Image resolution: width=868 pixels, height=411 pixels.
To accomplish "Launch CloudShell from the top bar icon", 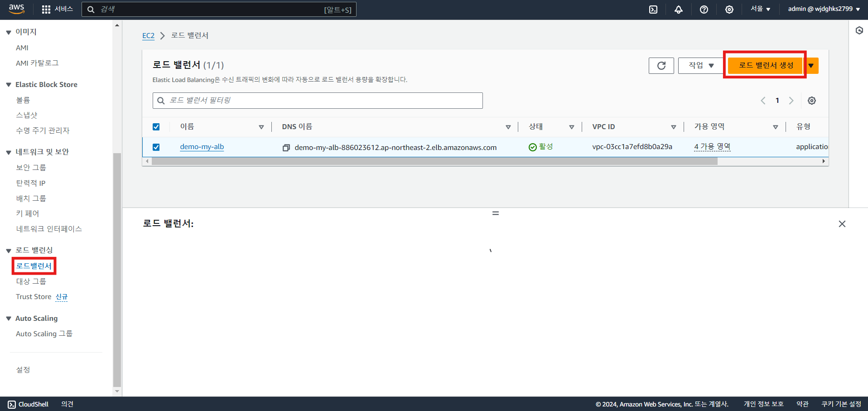I will (653, 10).
